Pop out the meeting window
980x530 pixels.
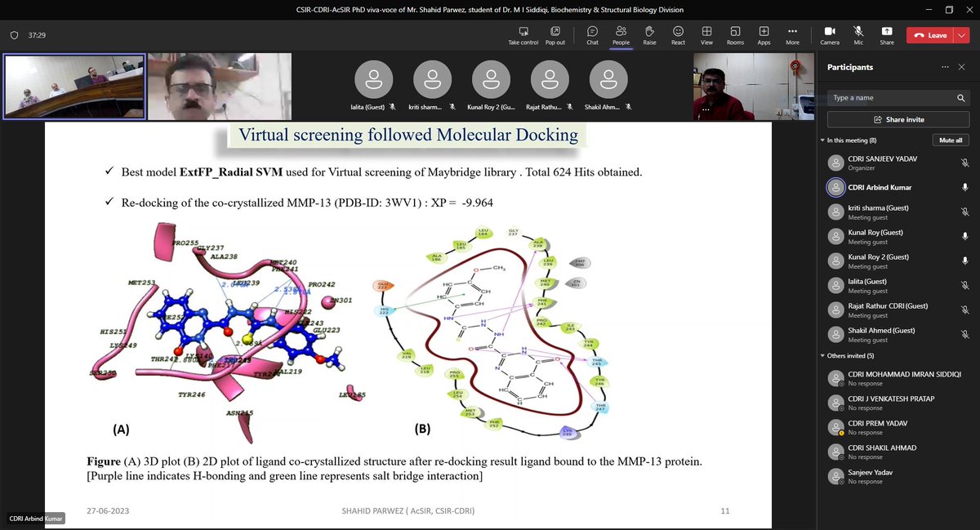coord(555,34)
